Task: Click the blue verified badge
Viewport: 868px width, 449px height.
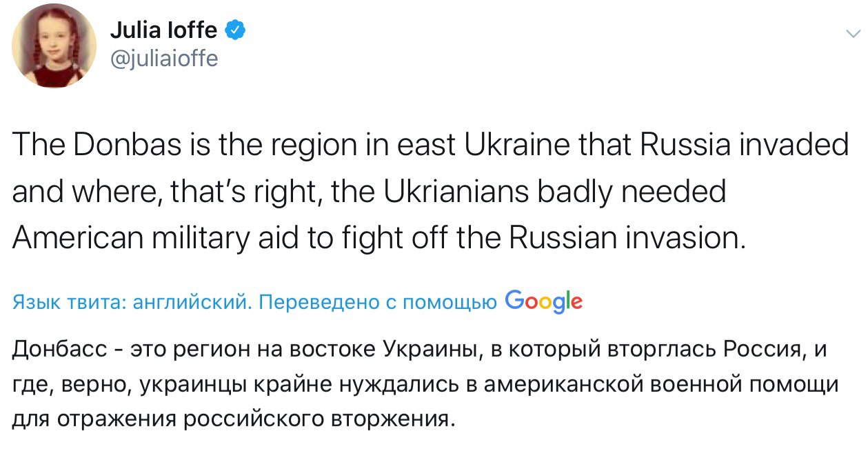Action: (x=234, y=30)
